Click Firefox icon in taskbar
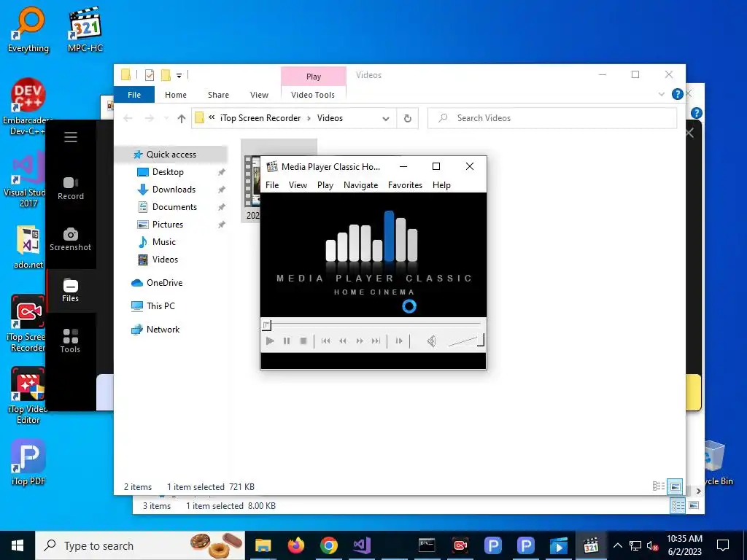This screenshot has height=560, width=747. (296, 545)
